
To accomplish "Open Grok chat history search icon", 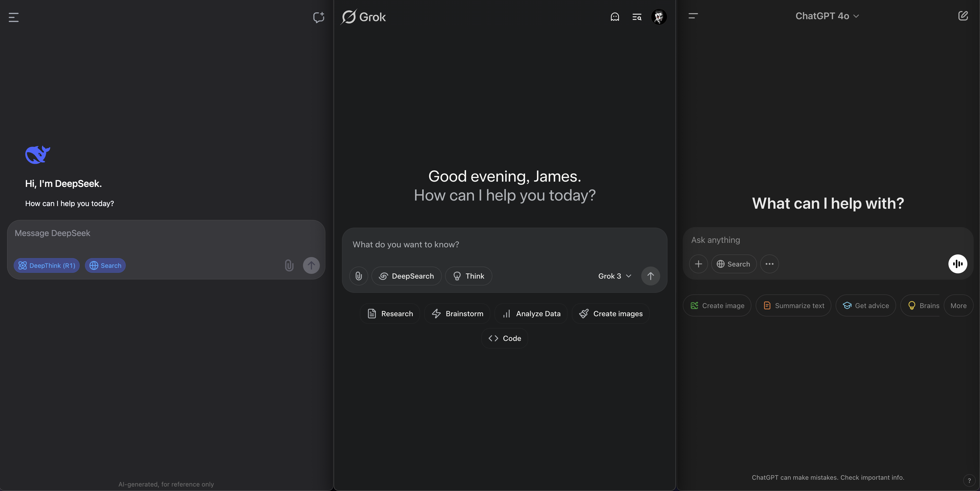I will [x=637, y=17].
